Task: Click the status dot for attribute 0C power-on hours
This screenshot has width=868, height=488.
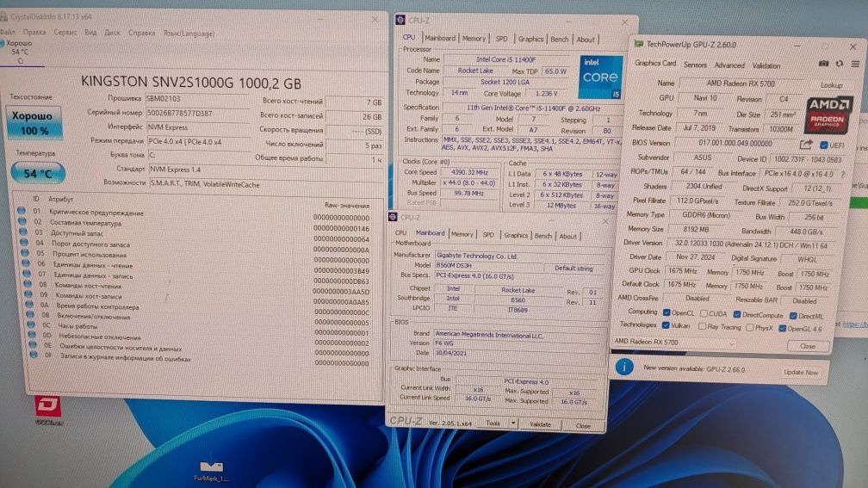Action: [x=32, y=324]
